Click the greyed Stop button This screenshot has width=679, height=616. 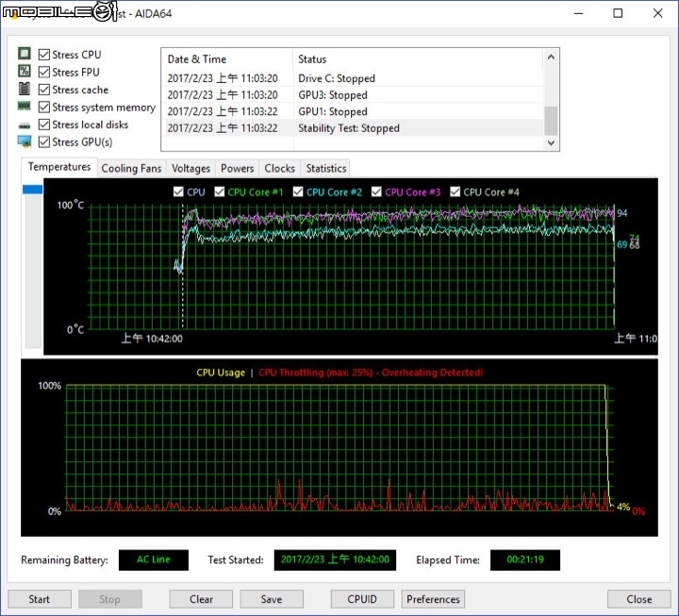(x=110, y=599)
